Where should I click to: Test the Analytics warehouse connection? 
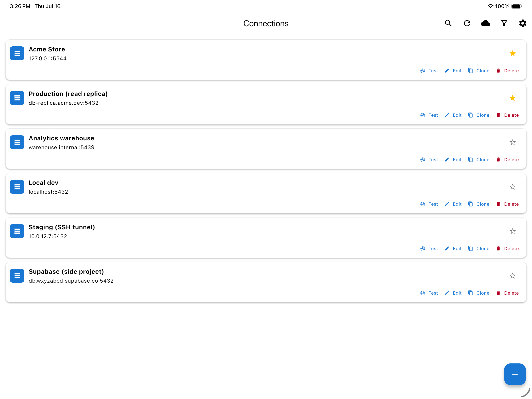pos(429,160)
